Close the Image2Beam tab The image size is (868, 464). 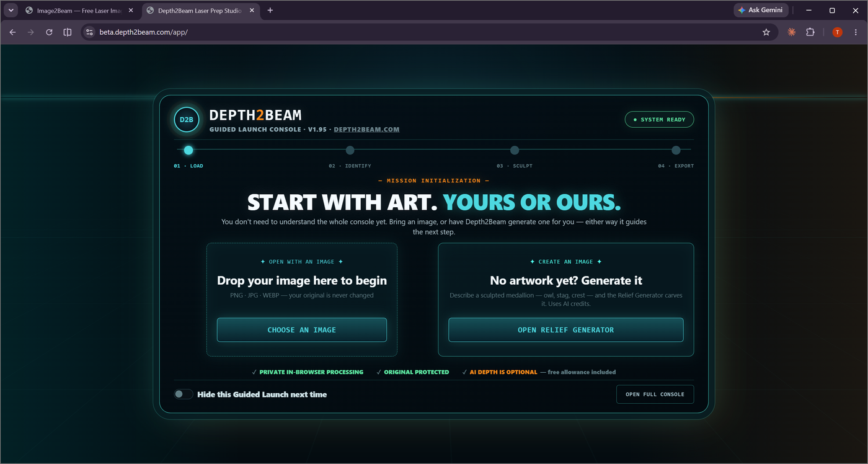131,11
